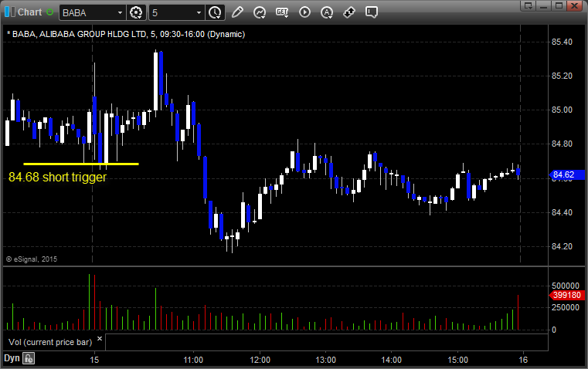Select the 84.68 short trigger text

click(57, 177)
